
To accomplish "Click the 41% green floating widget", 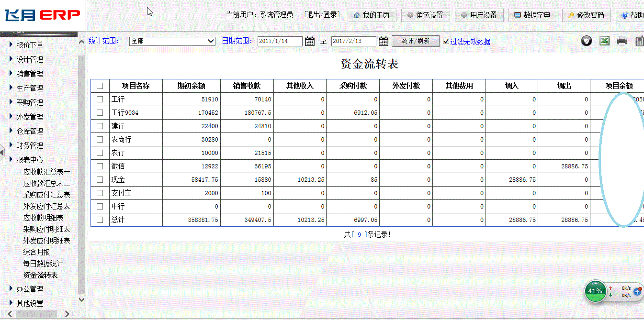I will tap(595, 291).
